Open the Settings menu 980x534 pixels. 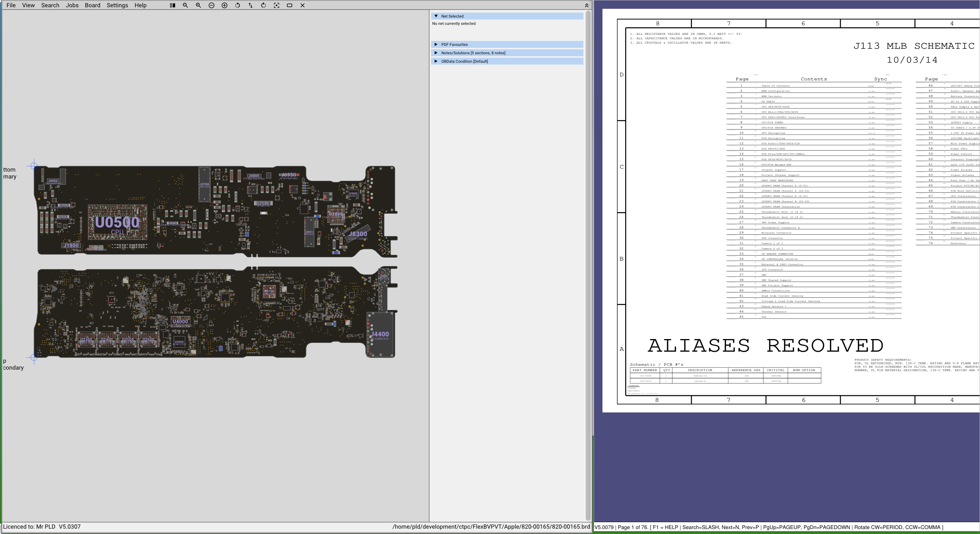pyautogui.click(x=117, y=5)
